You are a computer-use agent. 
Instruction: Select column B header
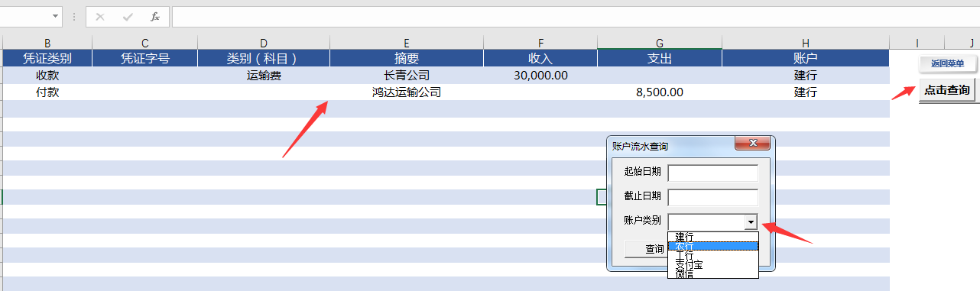click(47, 43)
